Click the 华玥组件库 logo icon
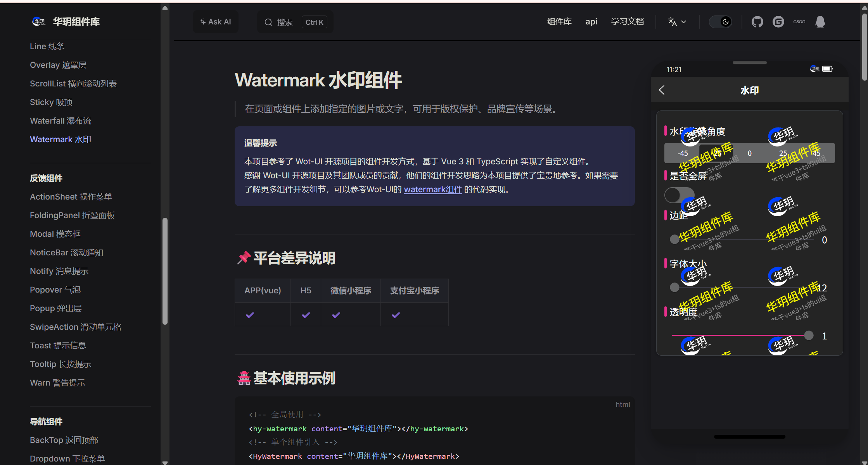The height and width of the screenshot is (465, 868). coord(38,21)
